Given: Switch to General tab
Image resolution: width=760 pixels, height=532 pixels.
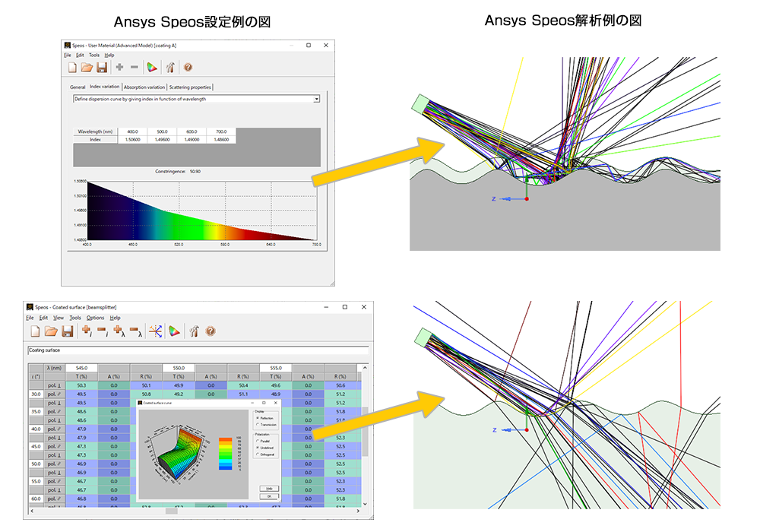Looking at the screenshot, I should pos(78,87).
